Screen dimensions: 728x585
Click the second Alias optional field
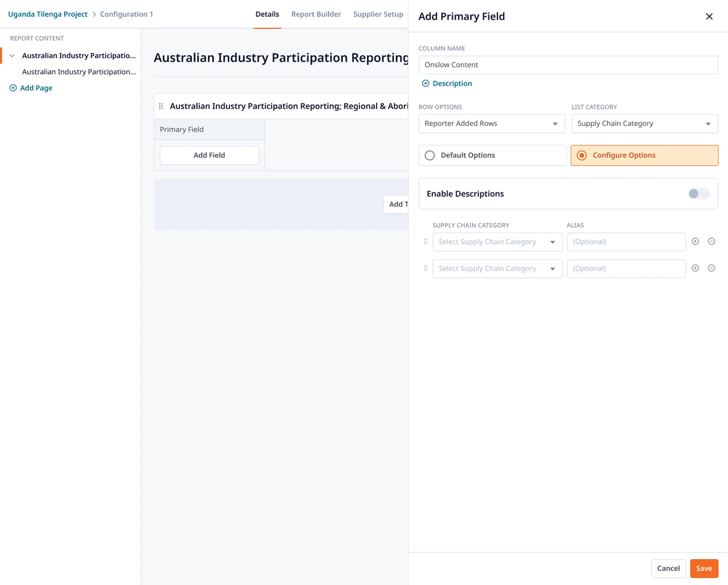click(626, 268)
